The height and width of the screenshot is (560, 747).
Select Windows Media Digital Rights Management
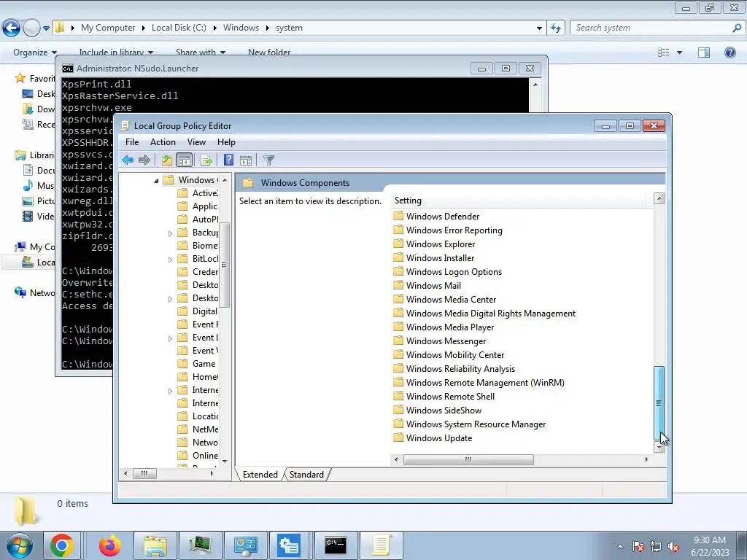tap(484, 313)
